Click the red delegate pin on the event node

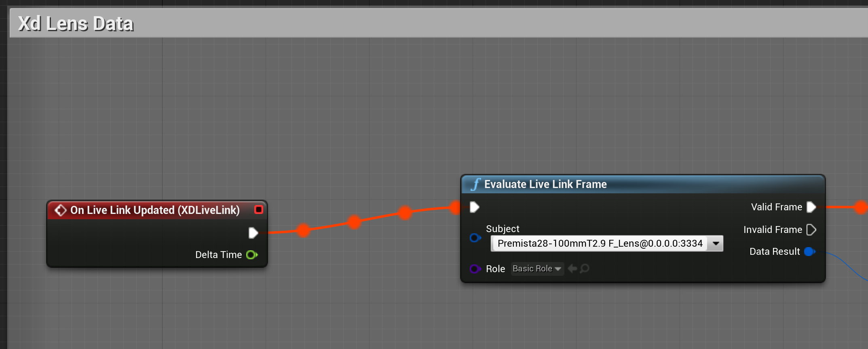tap(259, 209)
